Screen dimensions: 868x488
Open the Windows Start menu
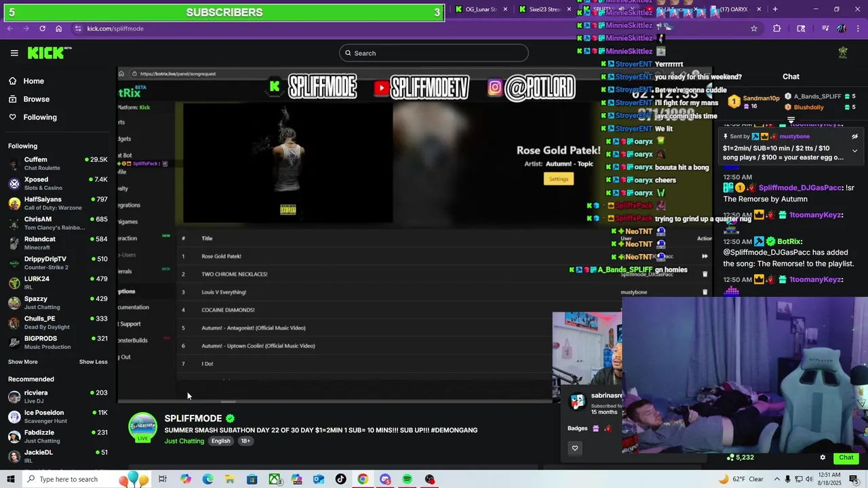click(10, 479)
